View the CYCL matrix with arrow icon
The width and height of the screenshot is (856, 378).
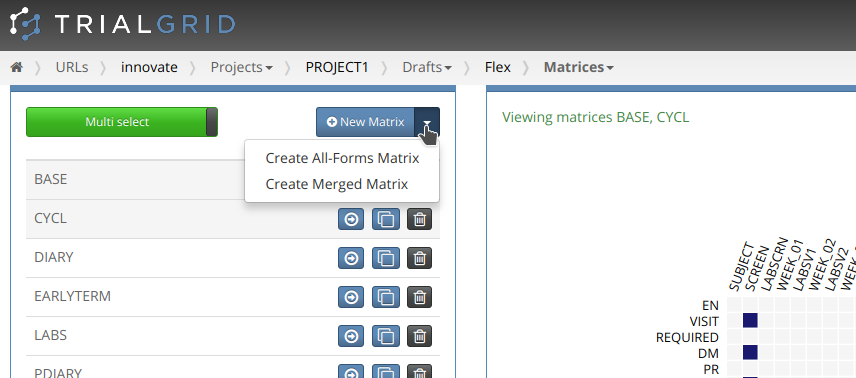click(351, 219)
